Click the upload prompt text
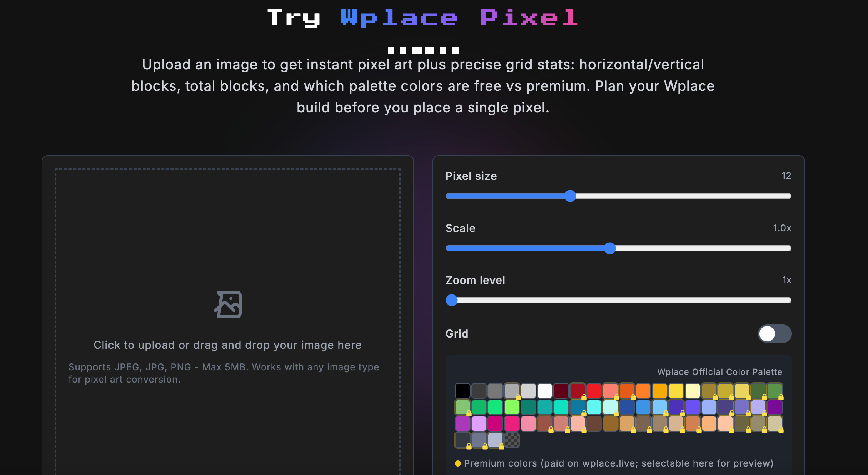The height and width of the screenshot is (475, 868). click(x=227, y=345)
